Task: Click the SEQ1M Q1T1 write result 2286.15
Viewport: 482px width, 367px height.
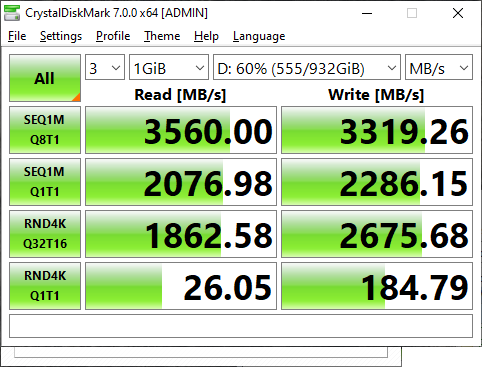Action: tap(377, 182)
